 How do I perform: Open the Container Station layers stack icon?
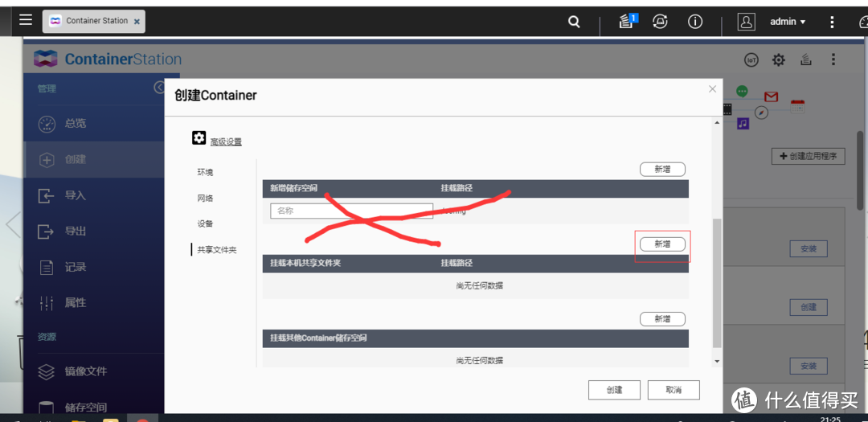click(x=806, y=59)
